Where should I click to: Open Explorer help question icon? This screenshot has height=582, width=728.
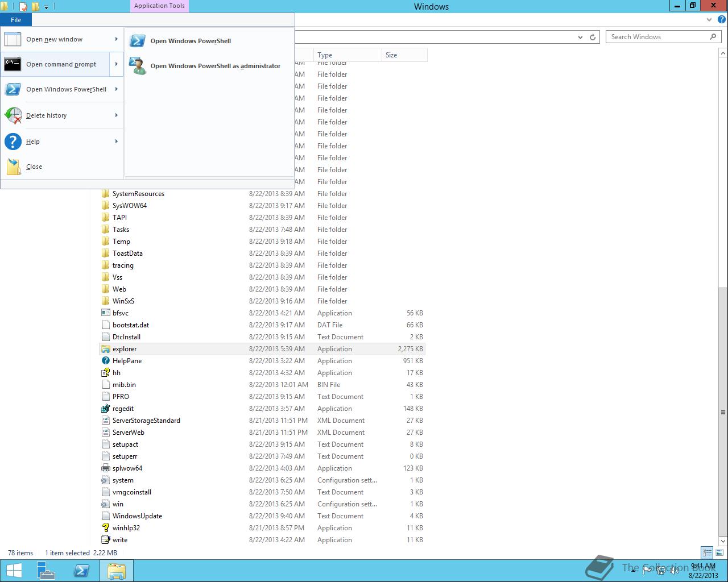(721, 20)
